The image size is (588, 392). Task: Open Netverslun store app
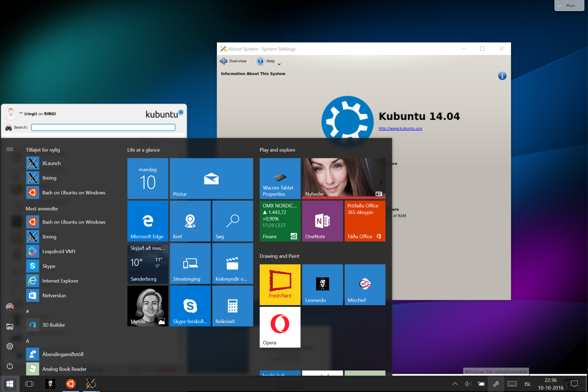tap(66, 295)
